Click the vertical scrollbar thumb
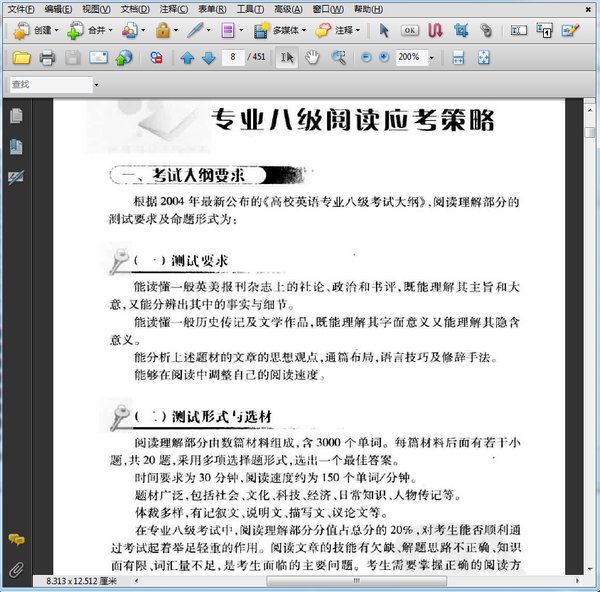Image resolution: width=600 pixels, height=592 pixels. (x=590, y=132)
